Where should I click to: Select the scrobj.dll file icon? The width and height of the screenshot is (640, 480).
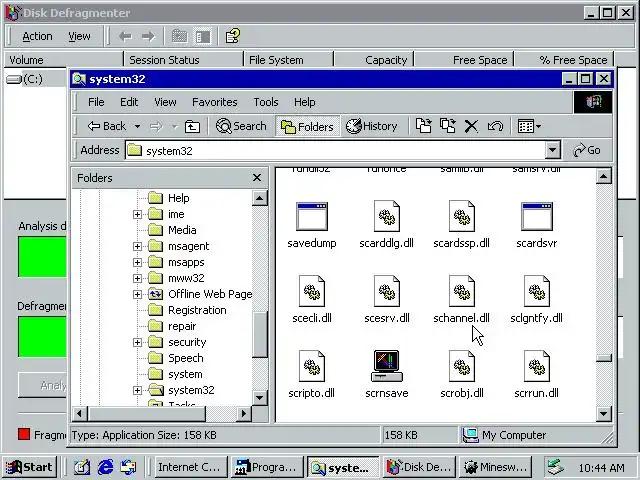(462, 366)
